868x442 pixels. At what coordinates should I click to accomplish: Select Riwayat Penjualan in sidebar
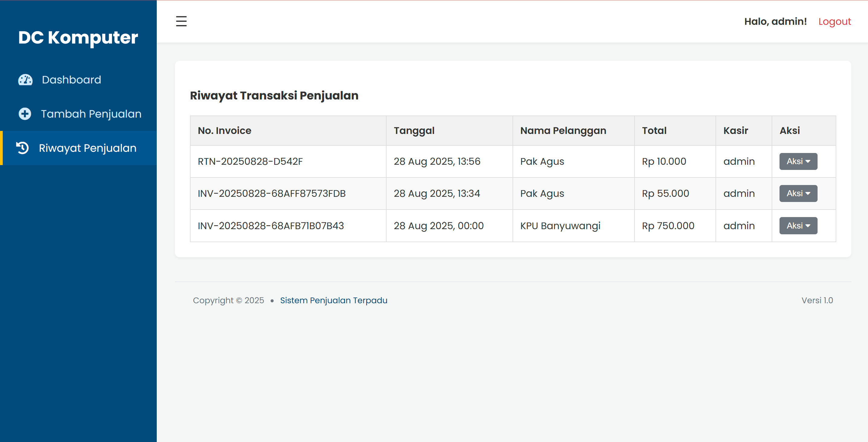[78, 148]
